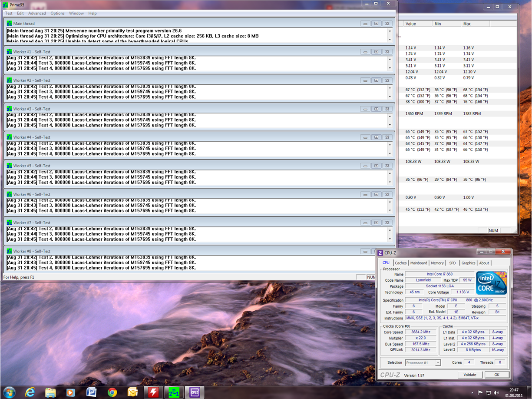The width and height of the screenshot is (532, 399).
Task: Click the Worker #3 Self-Test window icon
Action: pos(9,109)
